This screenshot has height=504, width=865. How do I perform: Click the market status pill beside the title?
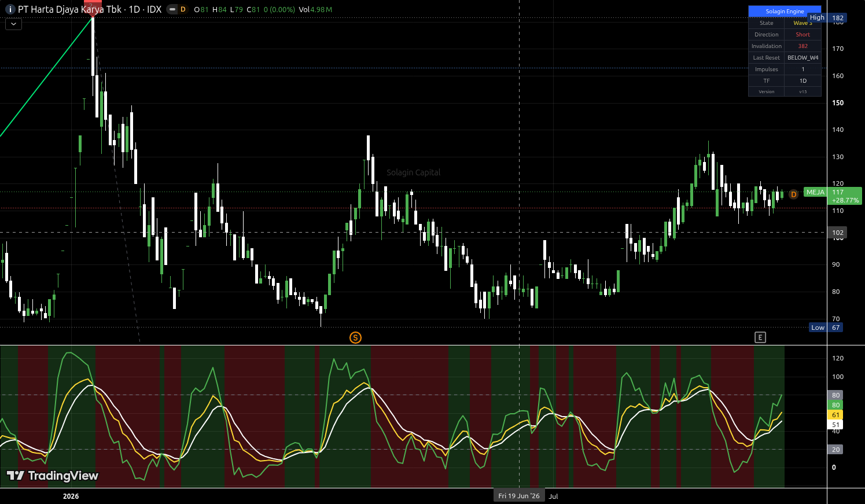tap(172, 9)
